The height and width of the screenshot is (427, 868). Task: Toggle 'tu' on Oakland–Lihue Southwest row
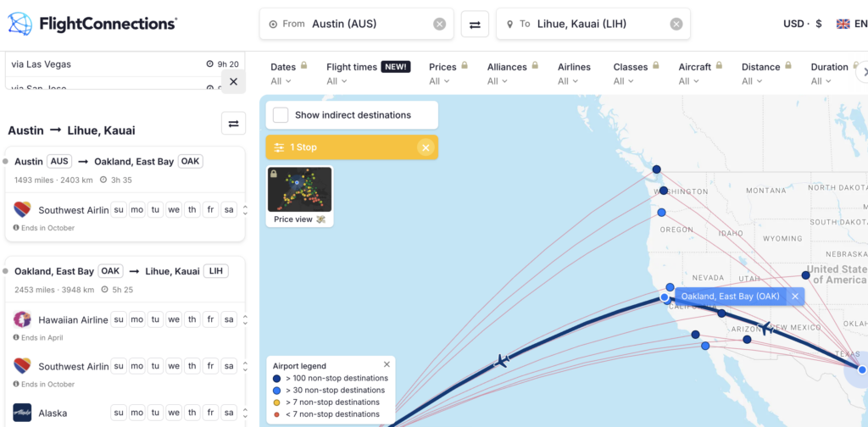point(155,366)
